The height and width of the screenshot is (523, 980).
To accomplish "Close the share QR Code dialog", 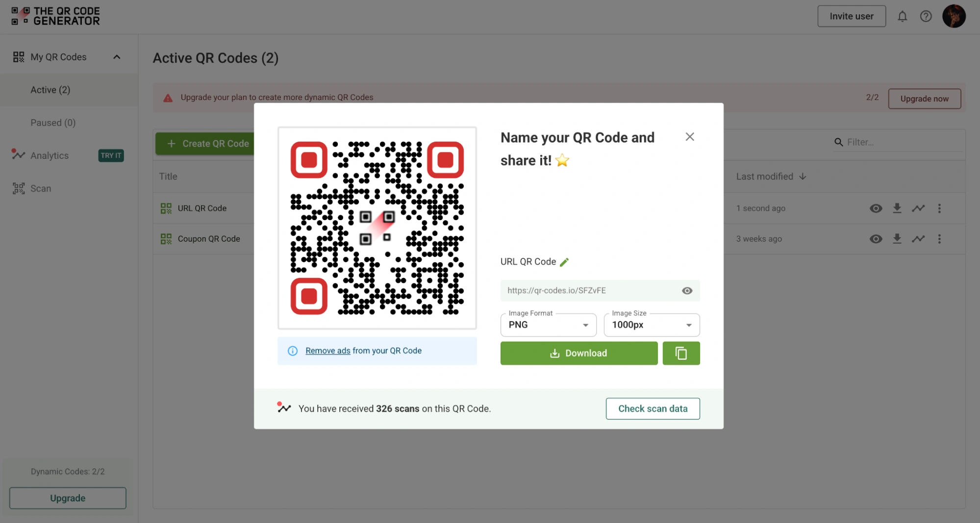I will tap(690, 137).
